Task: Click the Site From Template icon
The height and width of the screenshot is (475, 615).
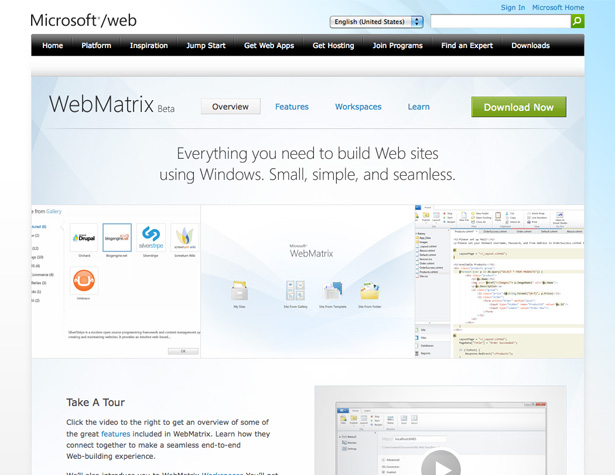Action: 333,291
